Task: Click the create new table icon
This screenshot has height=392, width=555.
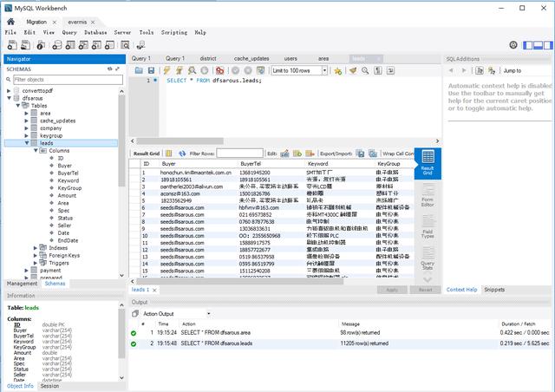Action: coord(70,45)
